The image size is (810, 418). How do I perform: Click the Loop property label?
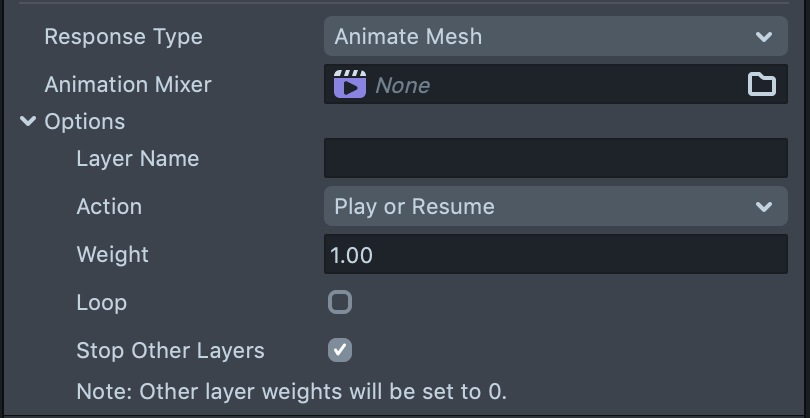(x=101, y=302)
